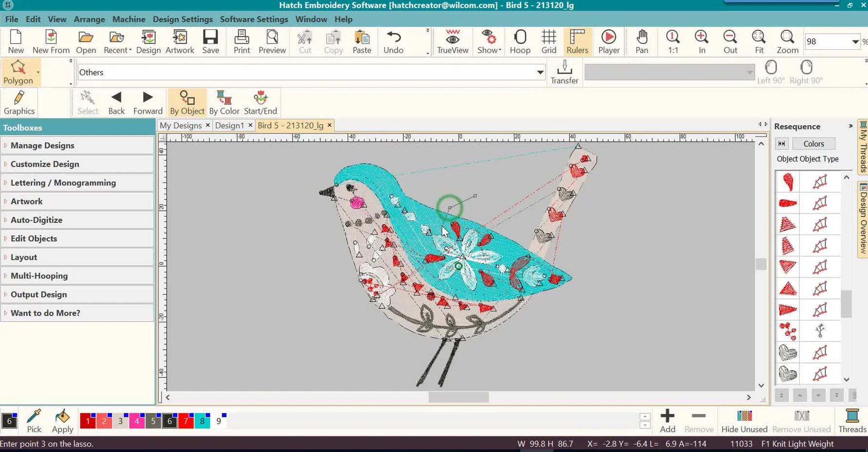Switch to the Design1 tab
Viewport: 868px width, 452px height.
[229, 125]
